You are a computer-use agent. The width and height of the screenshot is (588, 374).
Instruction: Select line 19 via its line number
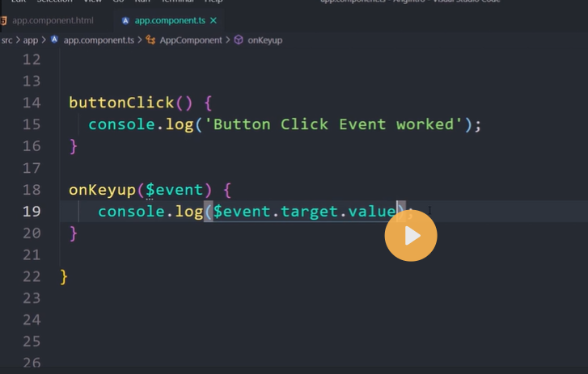(x=32, y=212)
